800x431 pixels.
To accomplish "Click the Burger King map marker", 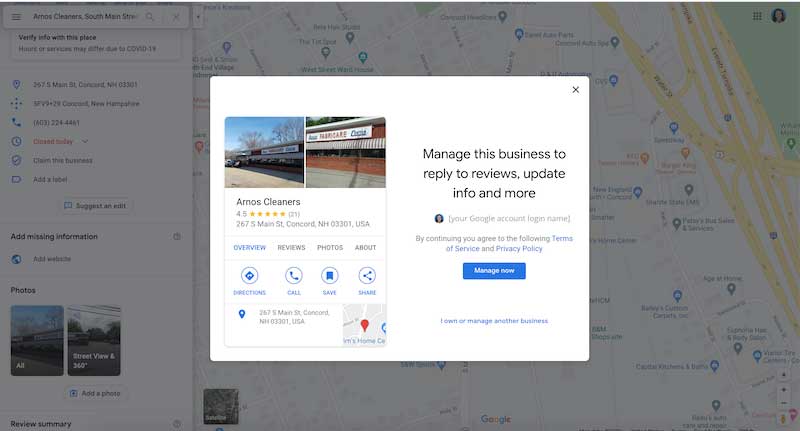I will pyautogui.click(x=685, y=153).
